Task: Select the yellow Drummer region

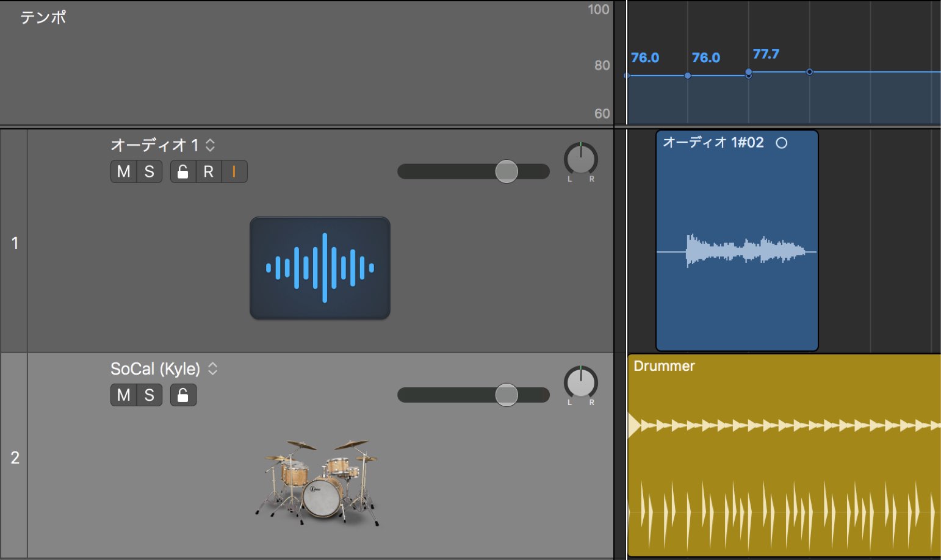Action: [x=784, y=455]
